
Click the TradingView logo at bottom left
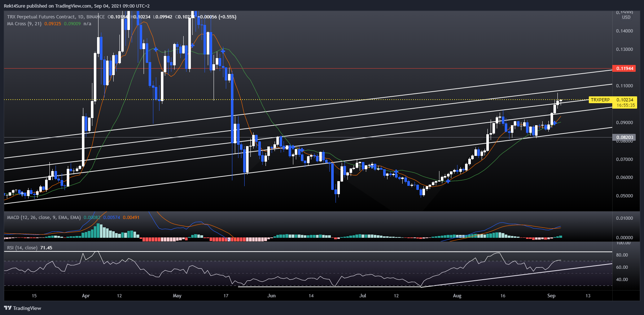click(x=22, y=308)
